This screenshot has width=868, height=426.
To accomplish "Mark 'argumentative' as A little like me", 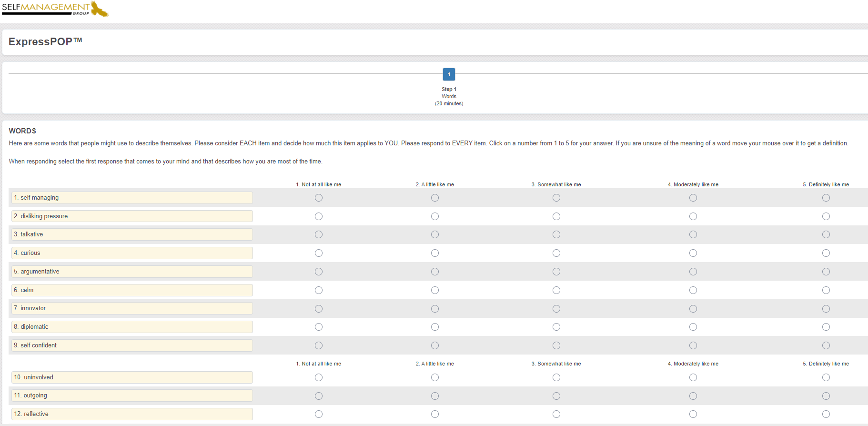I will point(435,272).
